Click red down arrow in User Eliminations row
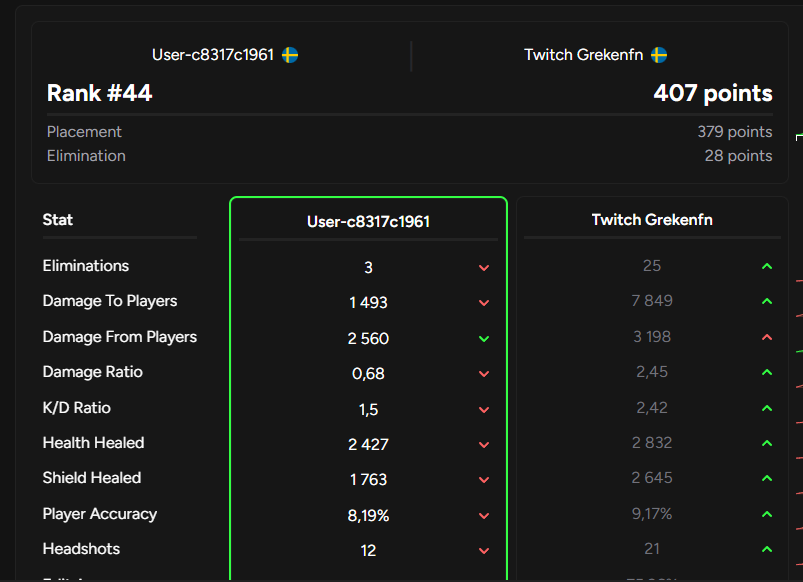Image resolution: width=803 pixels, height=582 pixels. coord(484,268)
